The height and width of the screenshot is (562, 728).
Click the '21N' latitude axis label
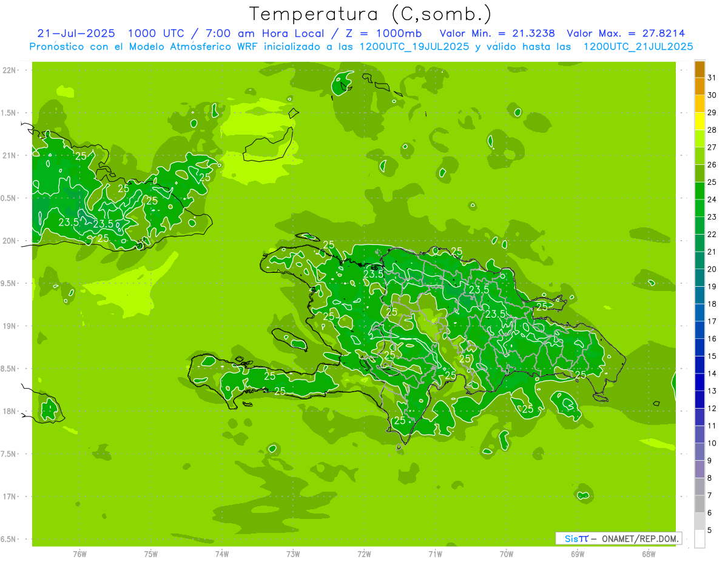point(10,155)
